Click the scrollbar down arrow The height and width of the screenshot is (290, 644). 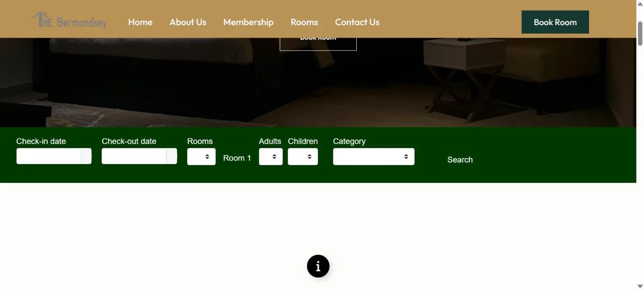click(640, 286)
